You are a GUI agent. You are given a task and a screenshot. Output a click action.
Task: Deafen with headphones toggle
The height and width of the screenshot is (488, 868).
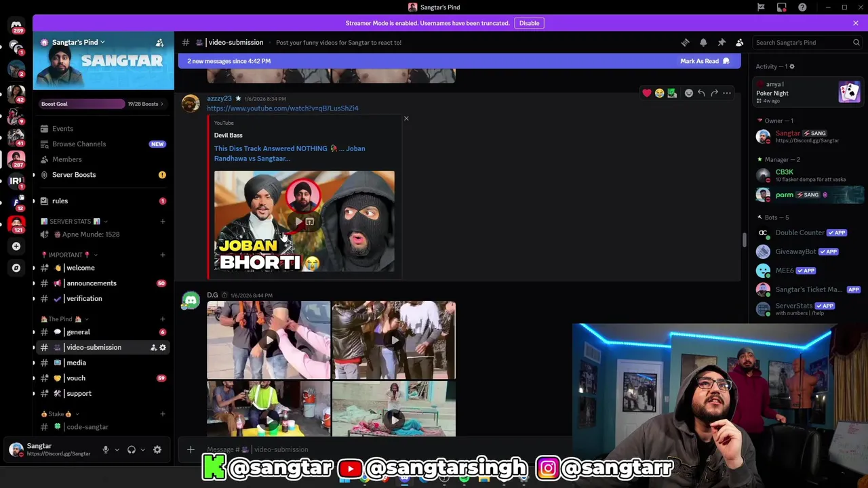132,449
